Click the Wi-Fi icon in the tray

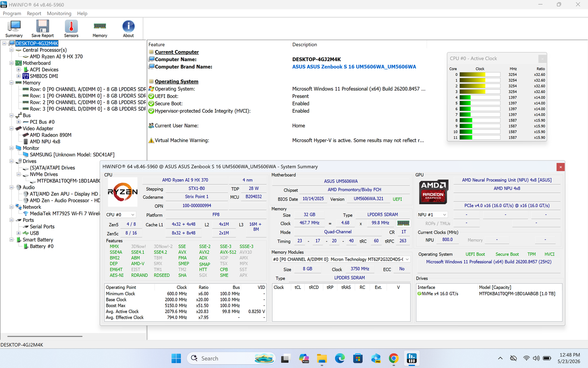(527, 358)
